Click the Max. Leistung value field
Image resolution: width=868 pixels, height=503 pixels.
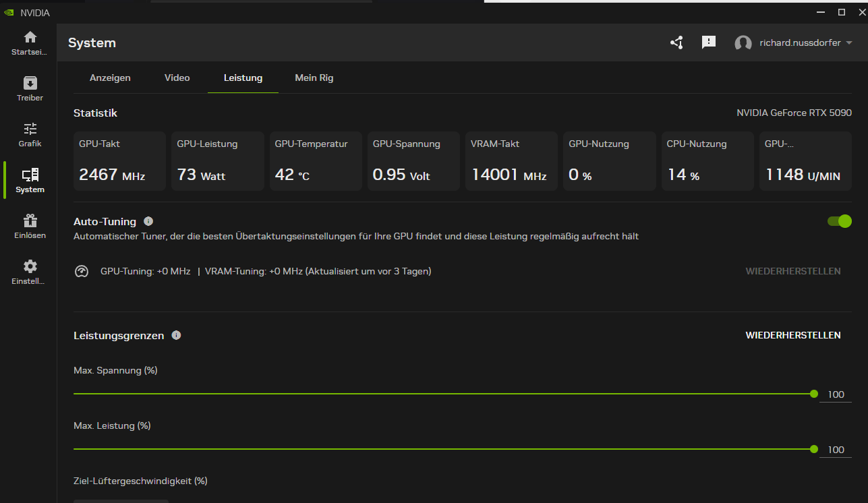point(836,450)
